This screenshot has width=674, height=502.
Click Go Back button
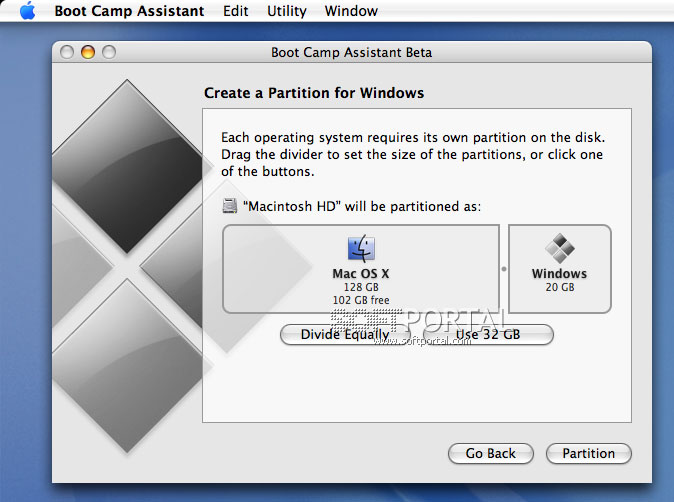click(x=490, y=453)
